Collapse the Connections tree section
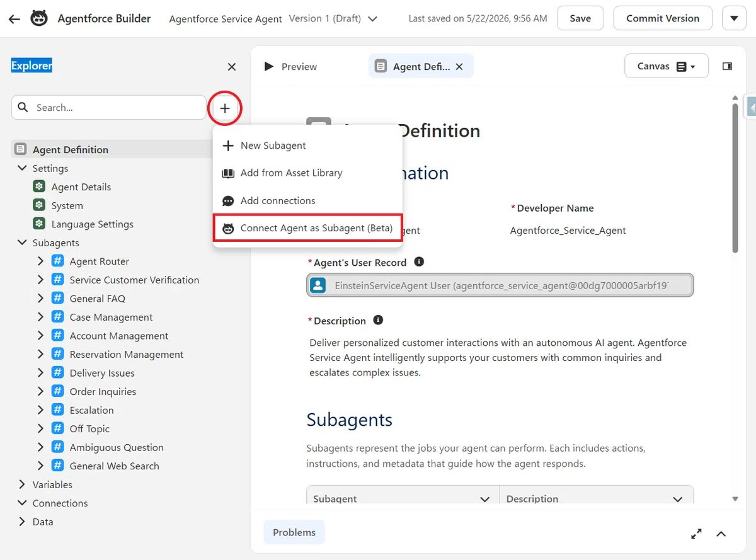 pyautogui.click(x=23, y=503)
